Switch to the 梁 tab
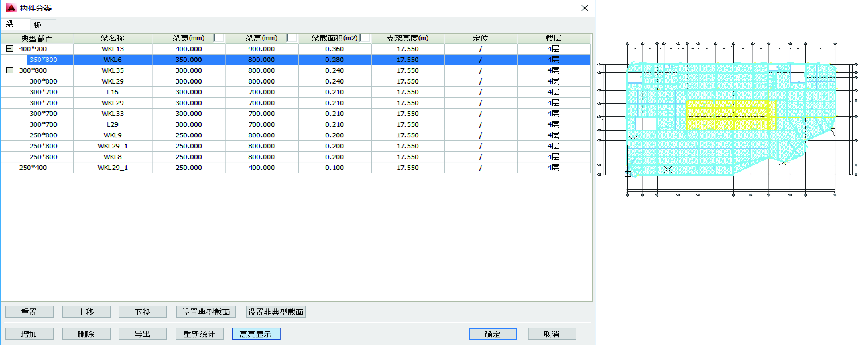868x345 pixels. [x=16, y=24]
